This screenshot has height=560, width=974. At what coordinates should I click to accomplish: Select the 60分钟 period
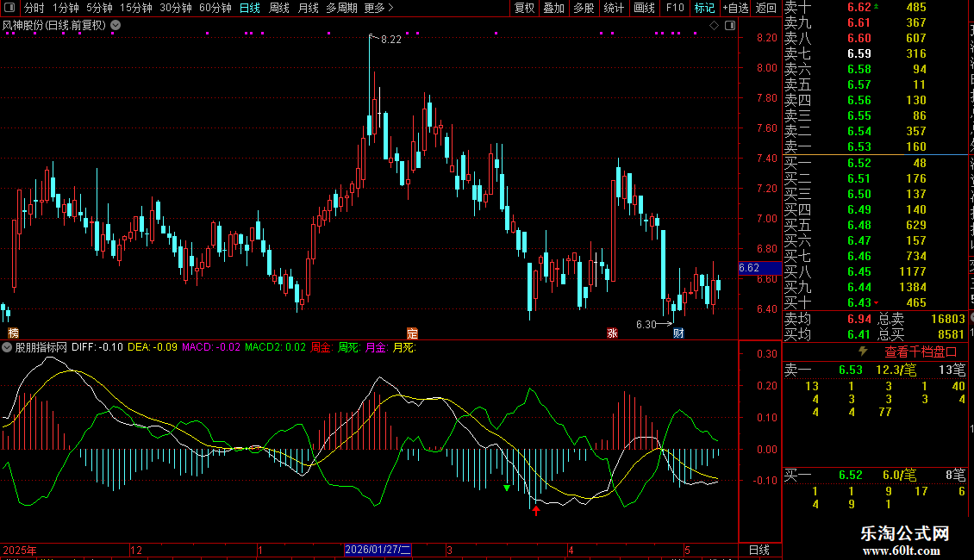[215, 8]
